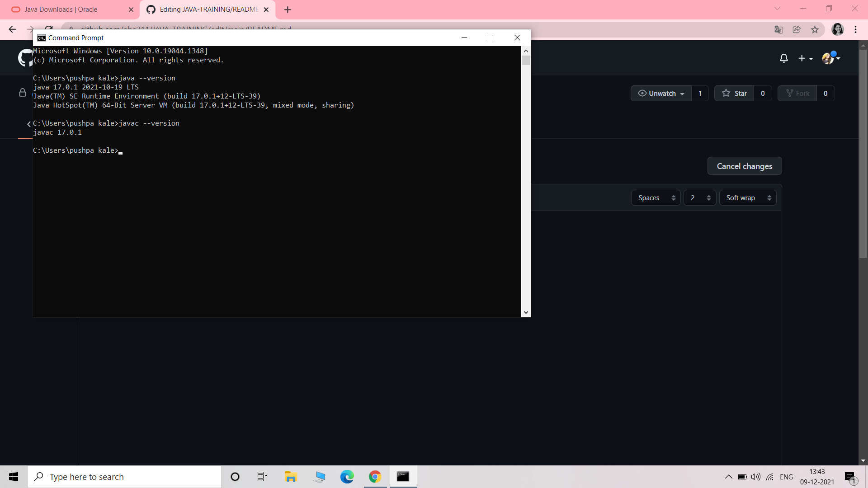Bookmark this page with the star icon
Screen dimensions: 868x488
[x=815, y=30]
